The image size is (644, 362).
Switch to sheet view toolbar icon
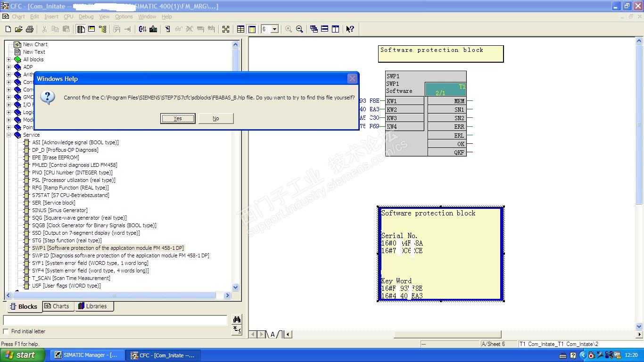tap(252, 29)
